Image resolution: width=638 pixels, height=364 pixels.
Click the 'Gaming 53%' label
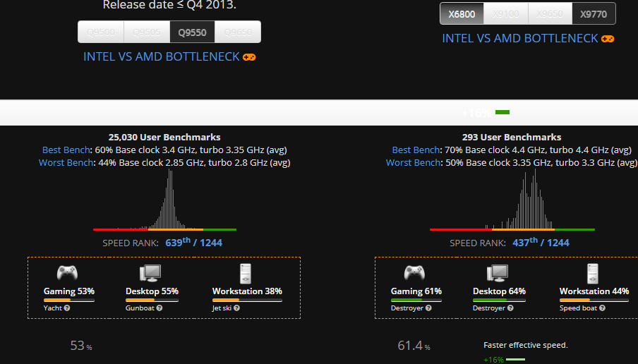pos(69,291)
